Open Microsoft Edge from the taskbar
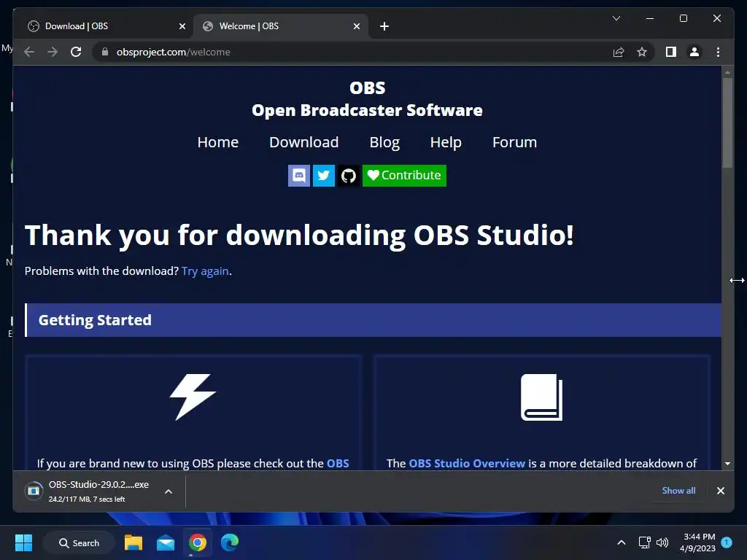Image resolution: width=747 pixels, height=560 pixels. (230, 542)
